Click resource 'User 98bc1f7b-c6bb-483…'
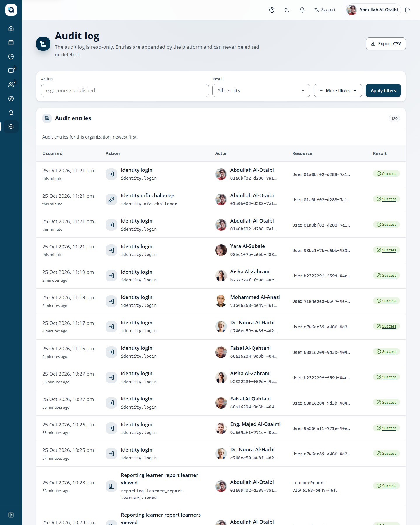The width and height of the screenshot is (420, 525). pyautogui.click(x=321, y=251)
